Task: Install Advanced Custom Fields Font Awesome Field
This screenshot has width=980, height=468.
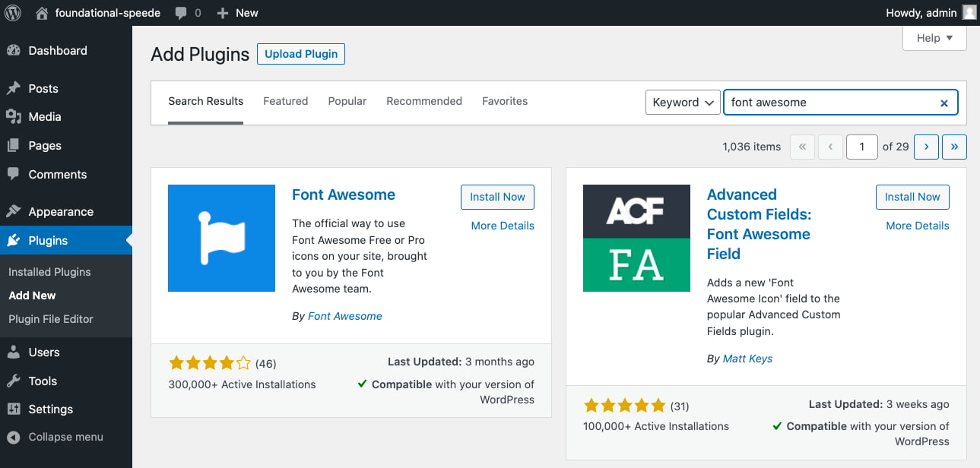Action: [x=912, y=197]
